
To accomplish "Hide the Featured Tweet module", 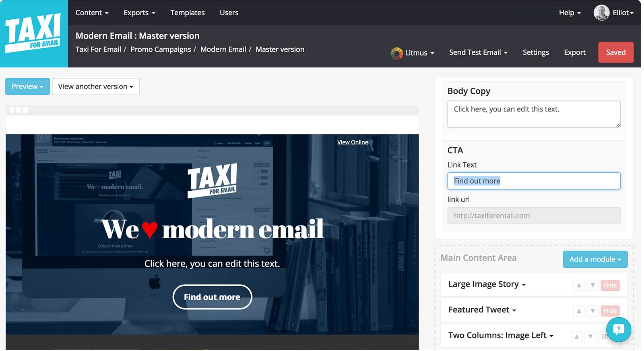I will (x=610, y=311).
